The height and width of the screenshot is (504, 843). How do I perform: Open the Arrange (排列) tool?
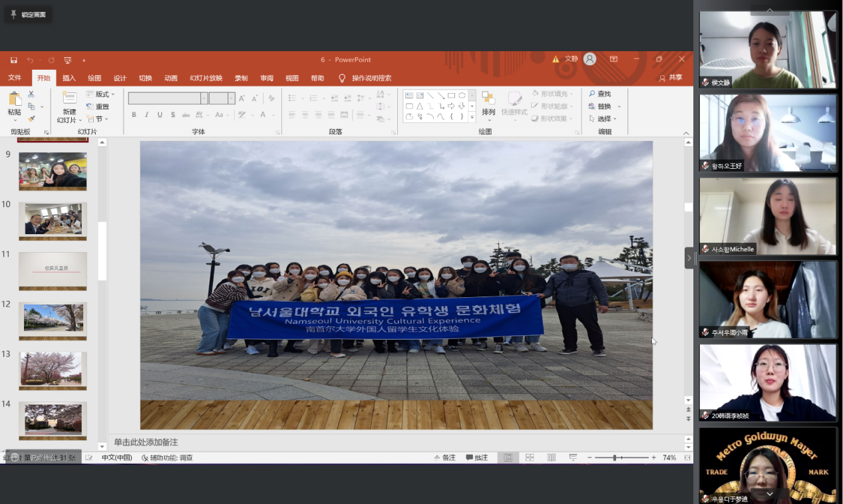488,104
